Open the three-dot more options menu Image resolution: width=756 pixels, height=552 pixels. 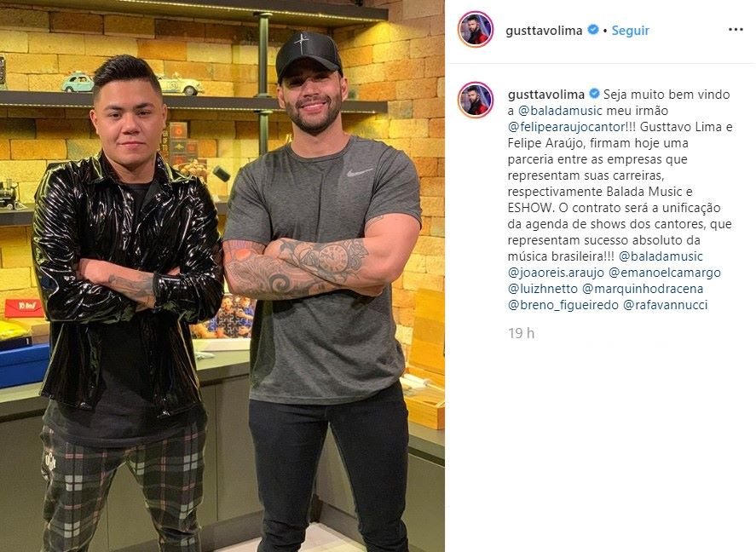736,30
